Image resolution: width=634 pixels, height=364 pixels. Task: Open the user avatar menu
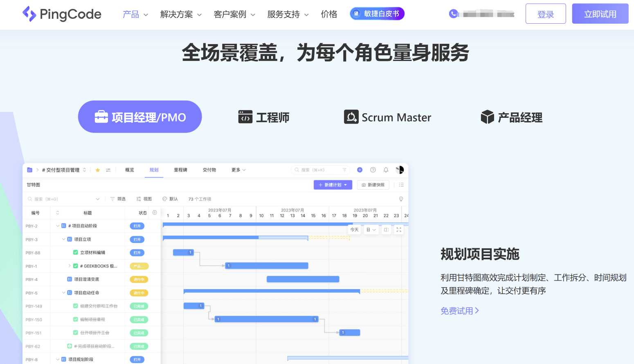tap(400, 170)
